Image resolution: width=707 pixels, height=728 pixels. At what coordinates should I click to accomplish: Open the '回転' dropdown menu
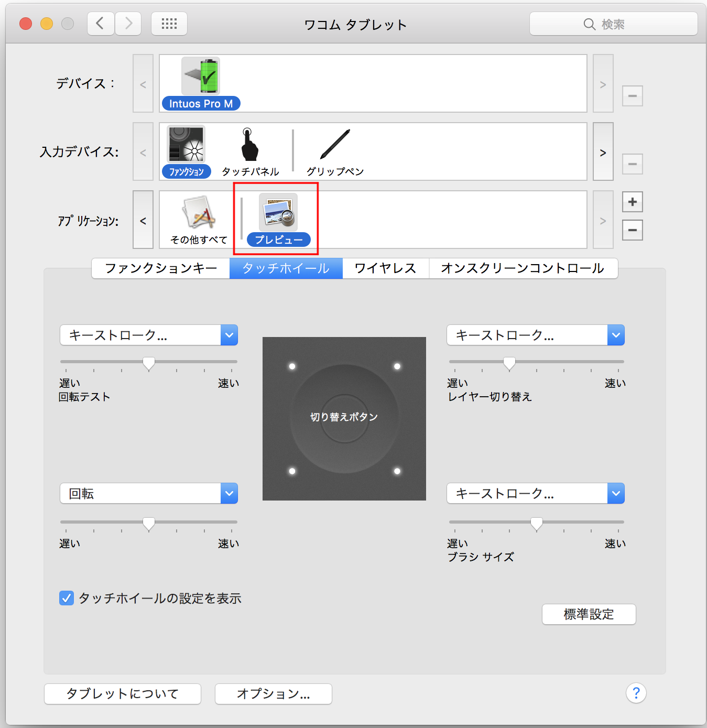pos(149,494)
